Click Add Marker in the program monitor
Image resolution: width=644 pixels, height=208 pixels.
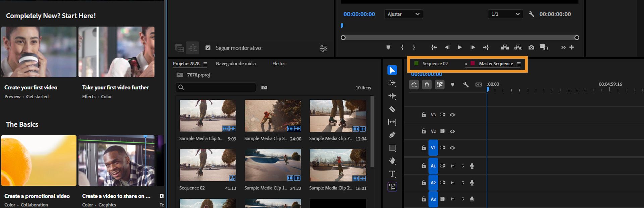(x=388, y=47)
